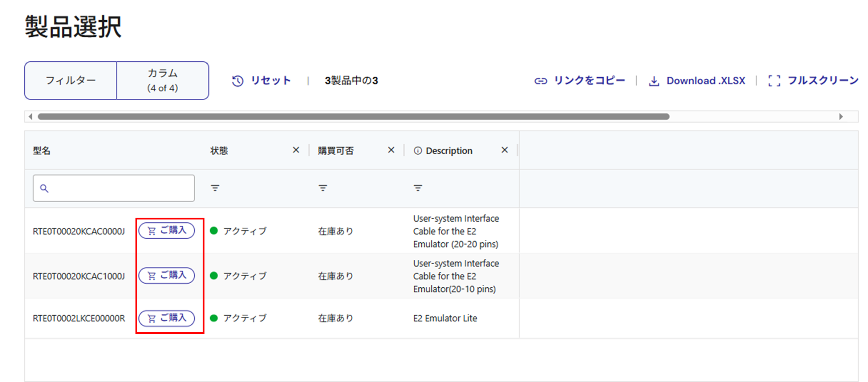Click the fullscreen brackets icon
This screenshot has width=868, height=382.
click(x=774, y=81)
